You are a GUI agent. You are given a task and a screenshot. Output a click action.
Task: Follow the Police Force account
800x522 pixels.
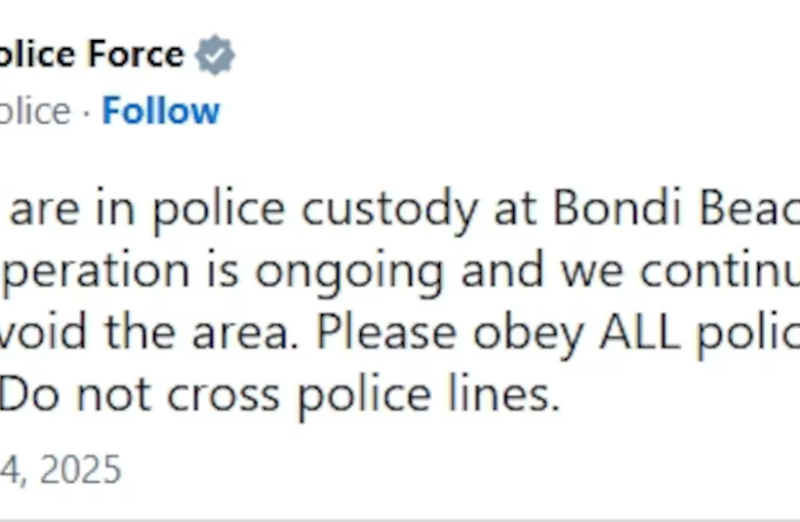161,111
